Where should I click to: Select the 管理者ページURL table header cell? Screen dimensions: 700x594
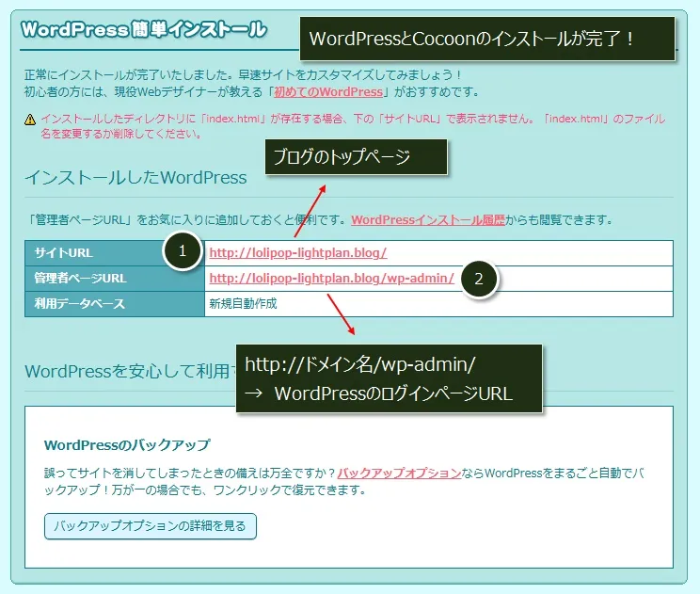point(114,279)
